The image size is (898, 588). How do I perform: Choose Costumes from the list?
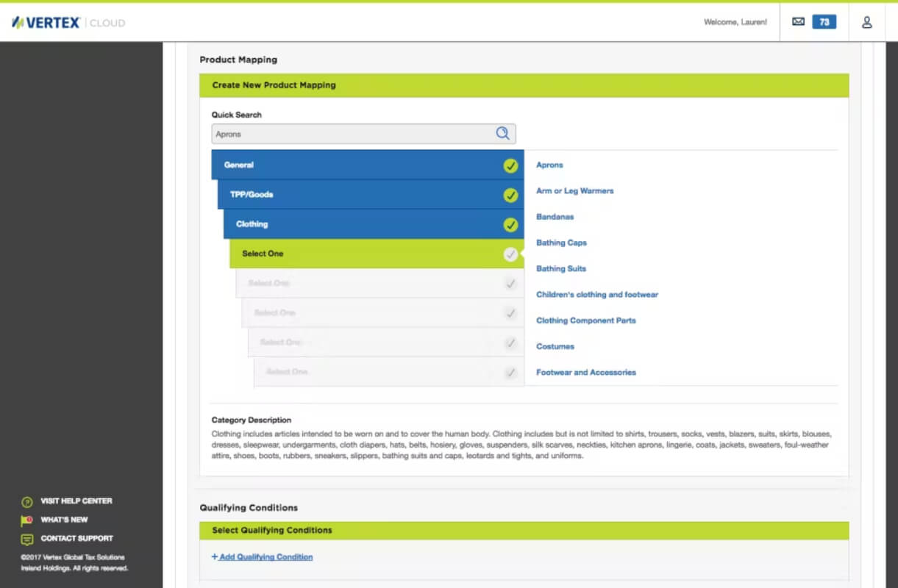click(555, 346)
